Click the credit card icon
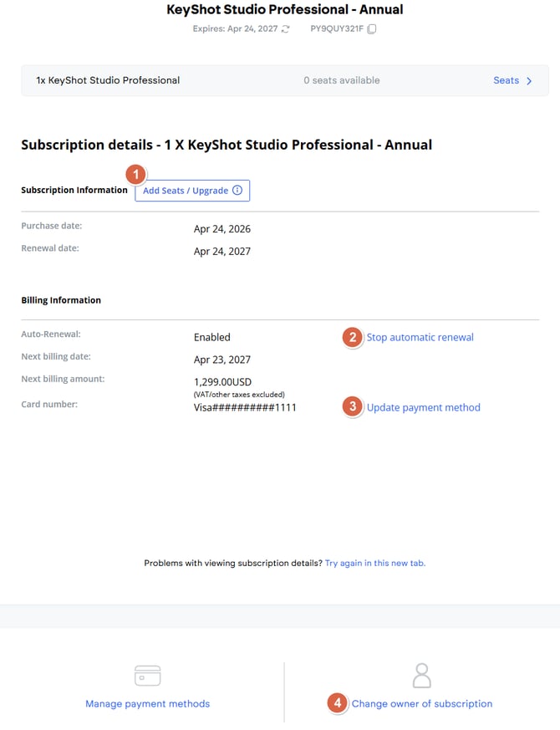 [148, 676]
